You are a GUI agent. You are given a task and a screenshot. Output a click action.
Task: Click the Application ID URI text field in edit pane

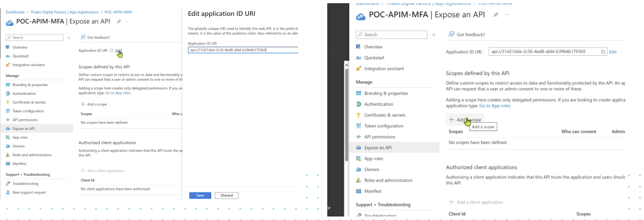coord(243,50)
